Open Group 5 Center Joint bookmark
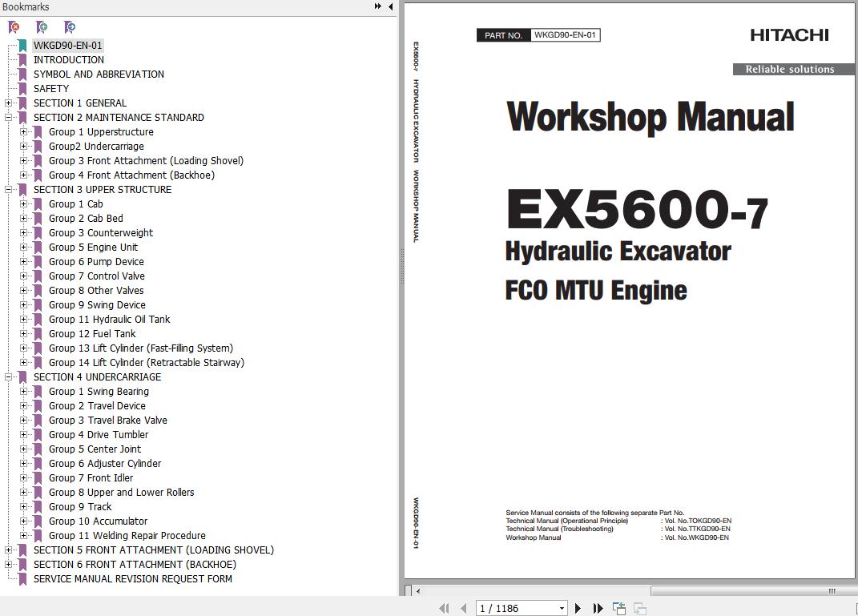Image resolution: width=858 pixels, height=616 pixels. click(95, 449)
